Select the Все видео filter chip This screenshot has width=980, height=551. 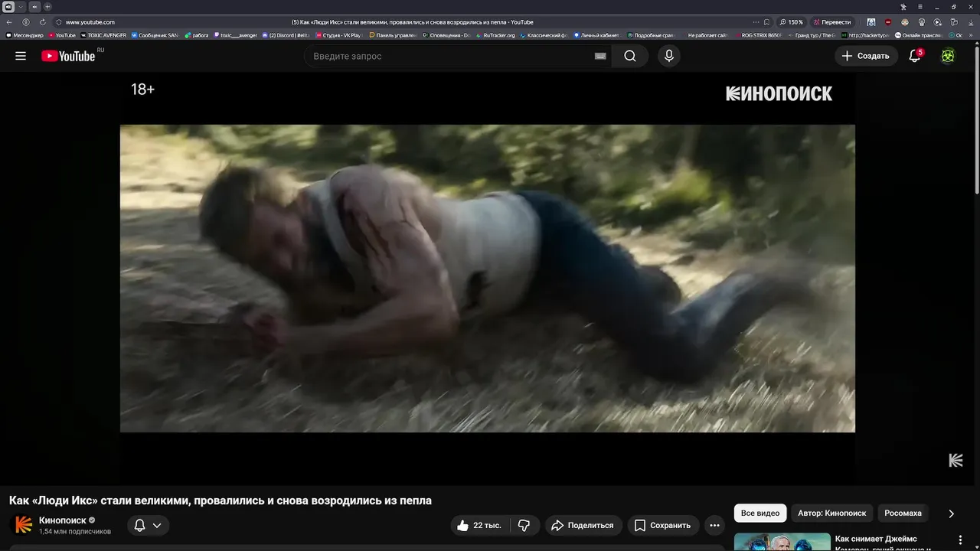pyautogui.click(x=760, y=513)
